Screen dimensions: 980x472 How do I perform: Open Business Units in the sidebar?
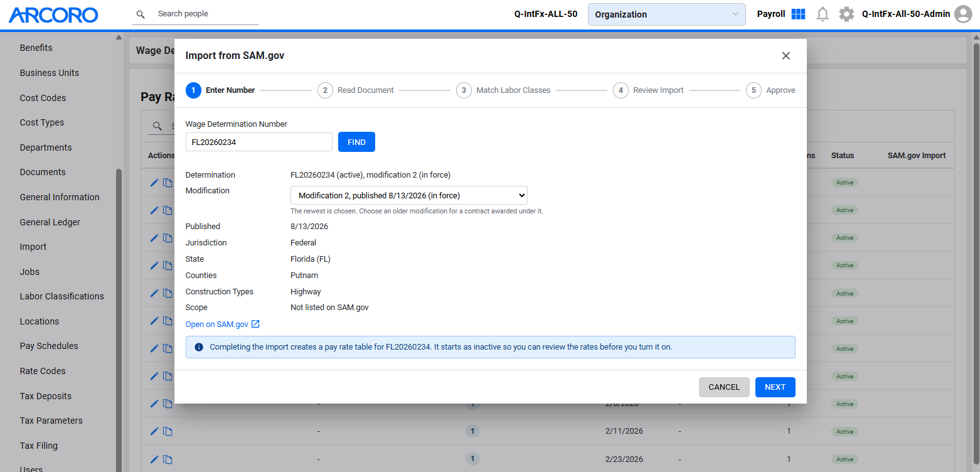click(50, 73)
